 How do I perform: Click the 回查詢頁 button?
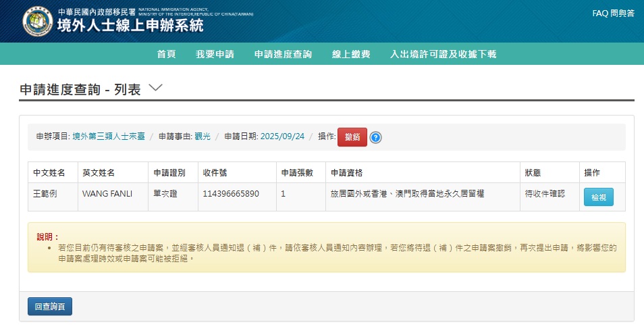[50, 306]
